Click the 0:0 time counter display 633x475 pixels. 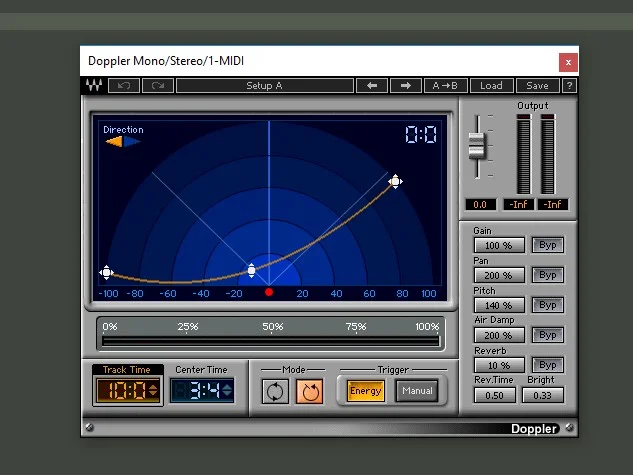(x=421, y=134)
